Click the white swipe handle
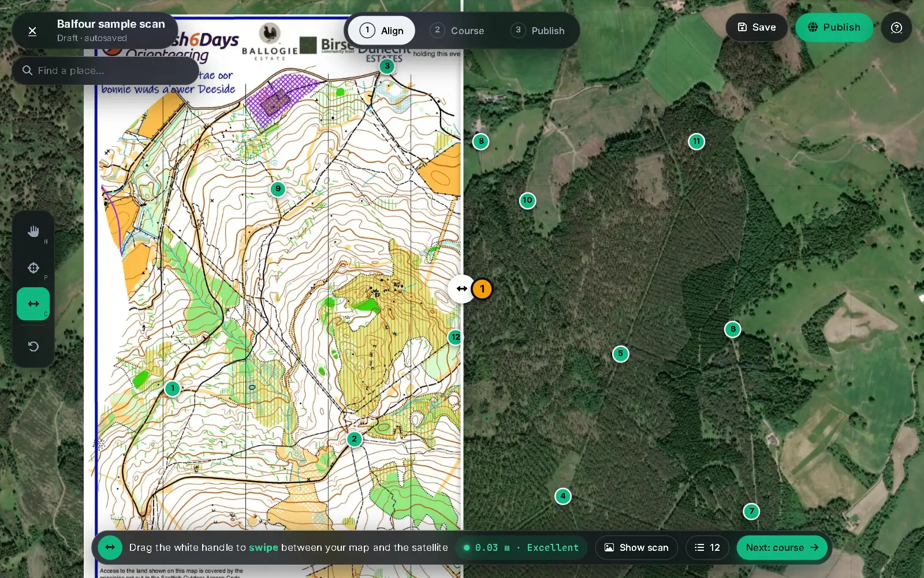924x578 pixels. pos(461,288)
